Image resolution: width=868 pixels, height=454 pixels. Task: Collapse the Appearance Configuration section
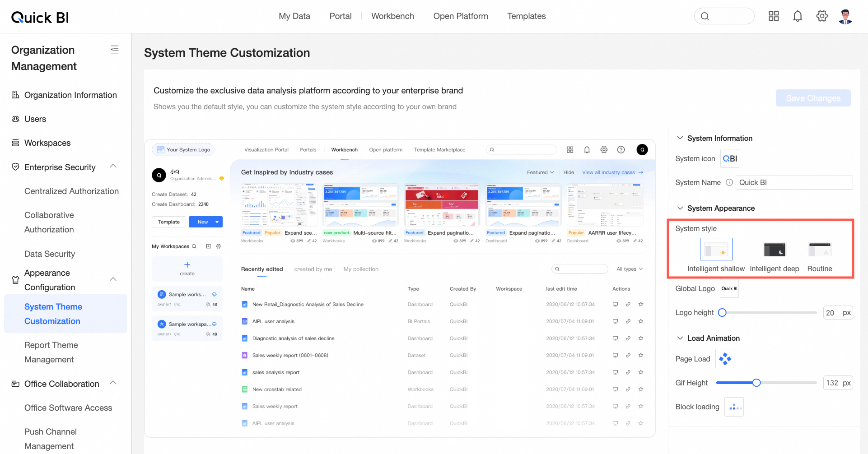coord(113,279)
